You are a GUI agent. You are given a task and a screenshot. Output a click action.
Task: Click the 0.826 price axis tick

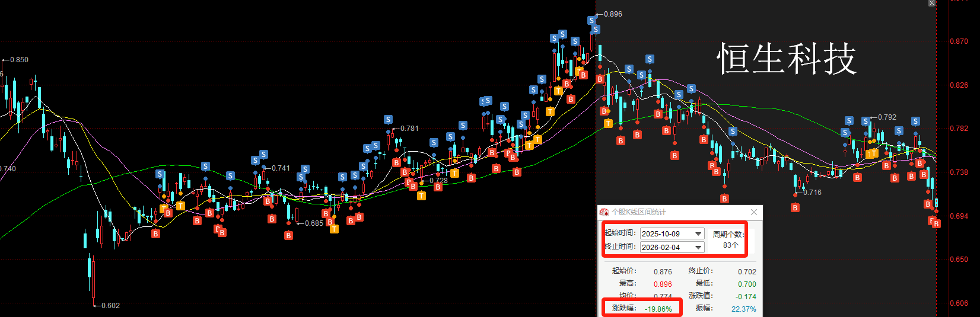(959, 85)
